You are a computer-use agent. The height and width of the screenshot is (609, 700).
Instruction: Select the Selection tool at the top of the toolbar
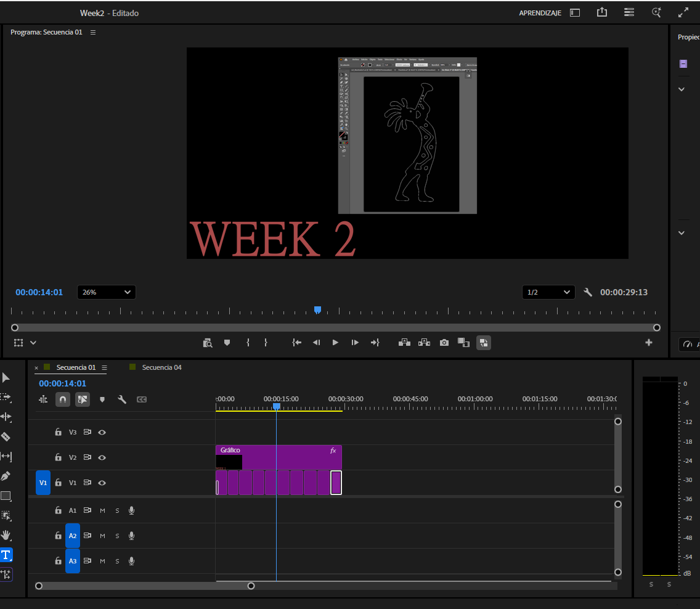click(6, 377)
